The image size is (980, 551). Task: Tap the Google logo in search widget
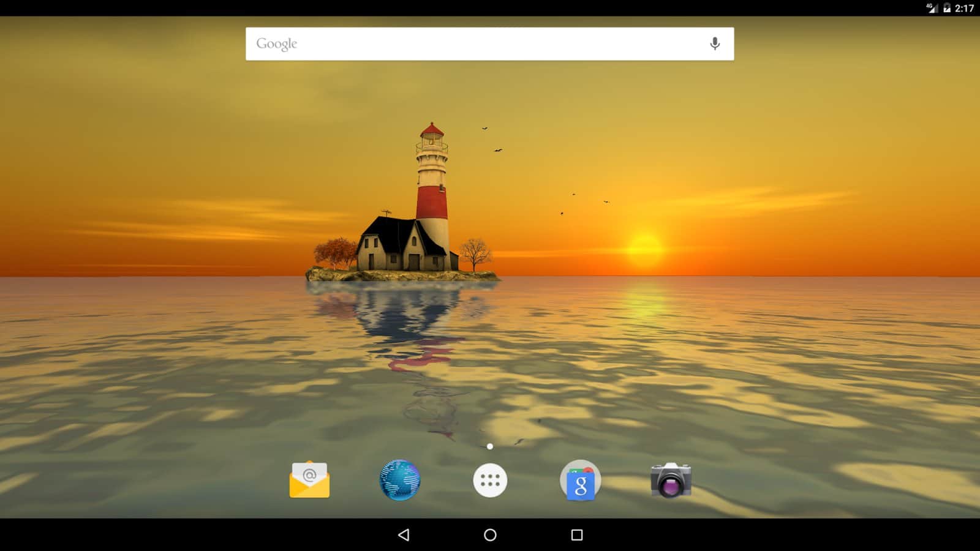pos(276,43)
